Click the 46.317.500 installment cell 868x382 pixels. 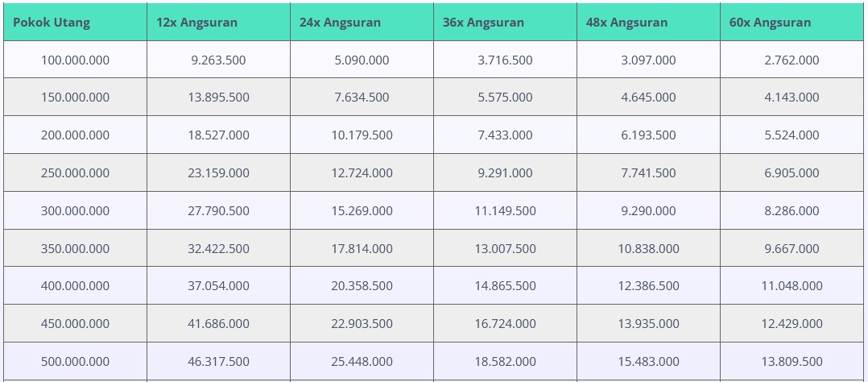218,362
